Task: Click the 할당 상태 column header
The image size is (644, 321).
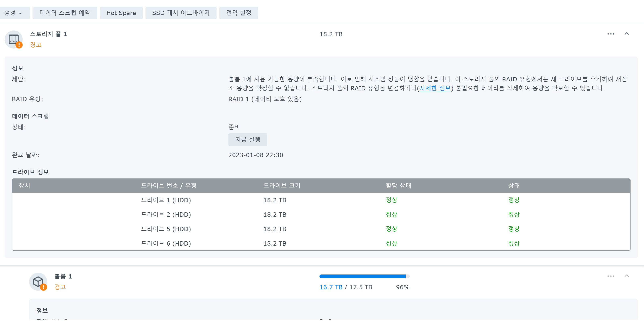Action: pyautogui.click(x=398, y=186)
